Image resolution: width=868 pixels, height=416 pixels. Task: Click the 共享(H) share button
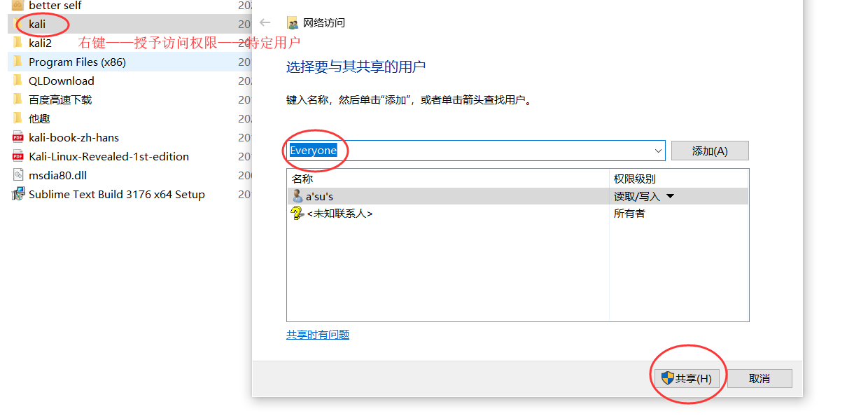[687, 378]
